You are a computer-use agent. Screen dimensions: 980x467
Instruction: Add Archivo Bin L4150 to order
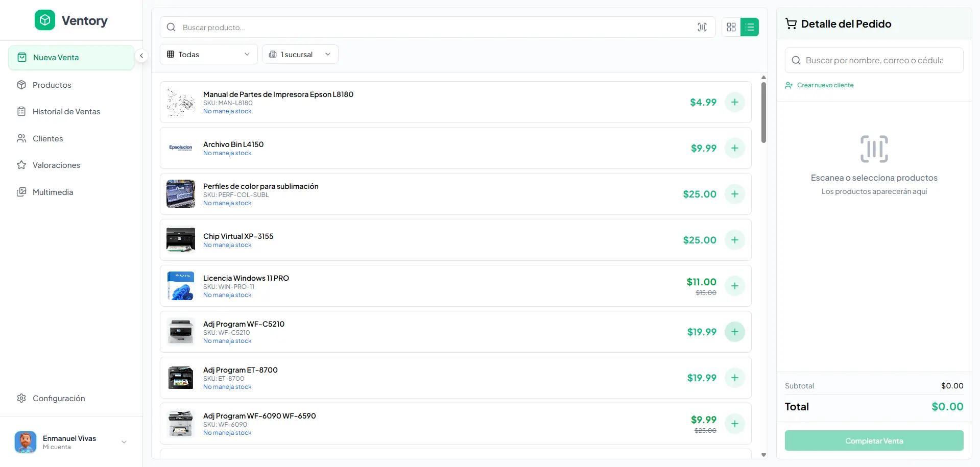point(734,148)
